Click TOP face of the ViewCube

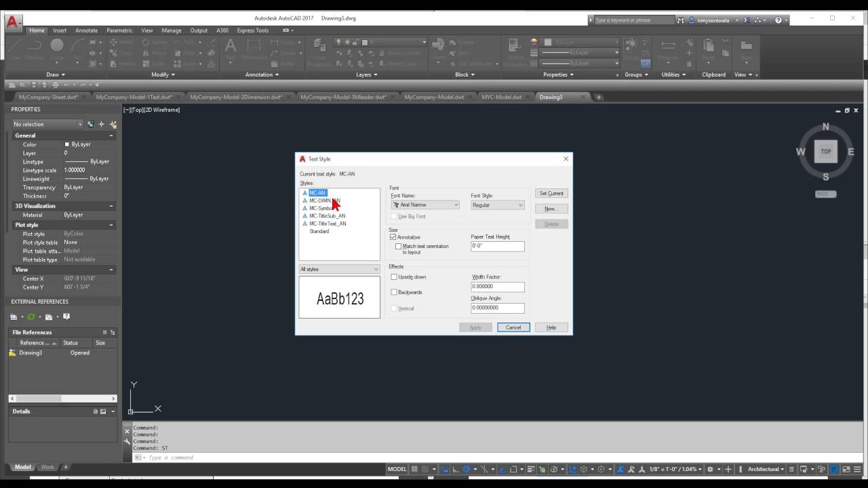826,151
